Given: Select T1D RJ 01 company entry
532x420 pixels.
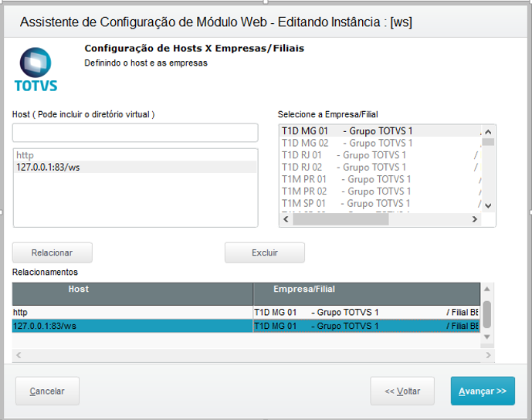Looking at the screenshot, I should click(x=381, y=155).
